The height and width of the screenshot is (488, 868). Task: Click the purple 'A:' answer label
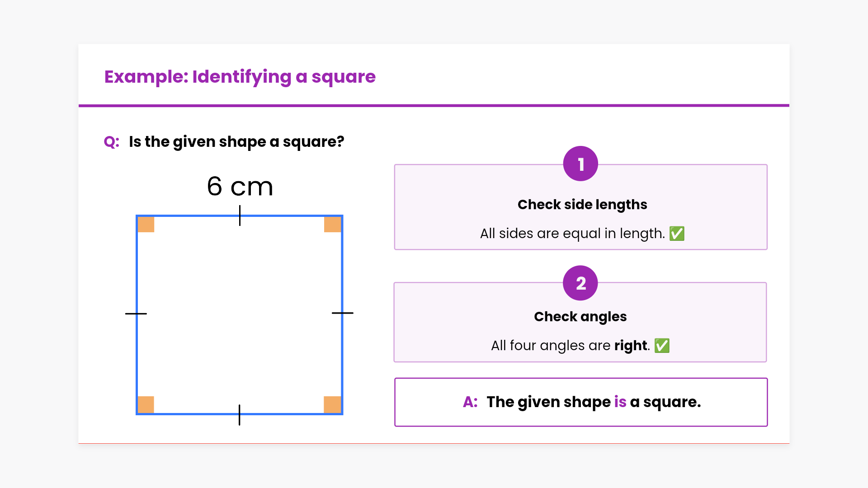tap(470, 402)
